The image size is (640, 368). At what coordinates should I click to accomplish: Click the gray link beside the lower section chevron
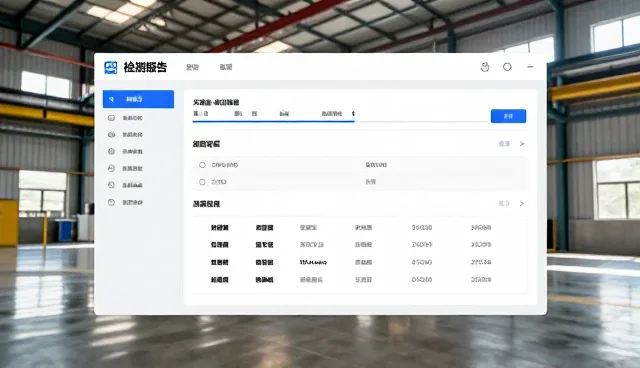504,204
